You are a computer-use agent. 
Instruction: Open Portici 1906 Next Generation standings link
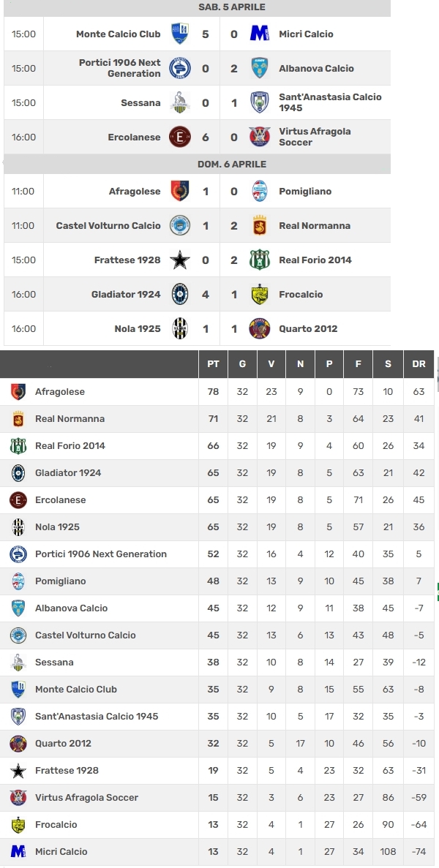pyautogui.click(x=101, y=554)
